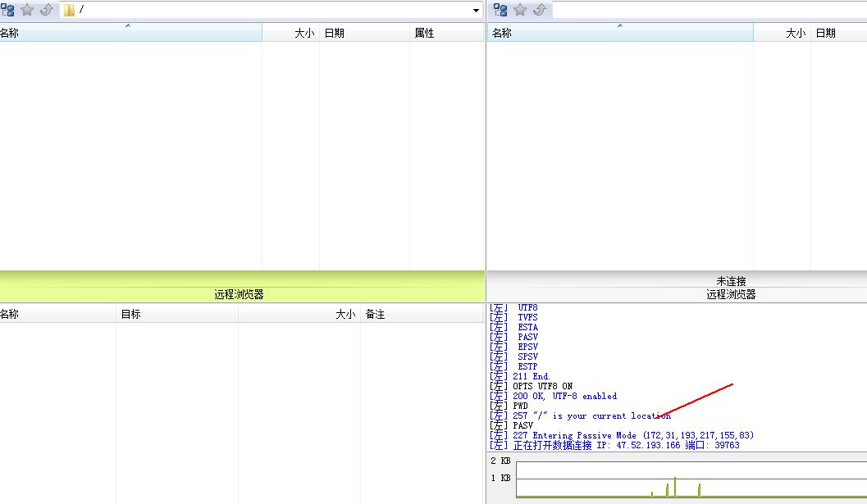Click the yellow folder icon in path bar

pos(70,10)
